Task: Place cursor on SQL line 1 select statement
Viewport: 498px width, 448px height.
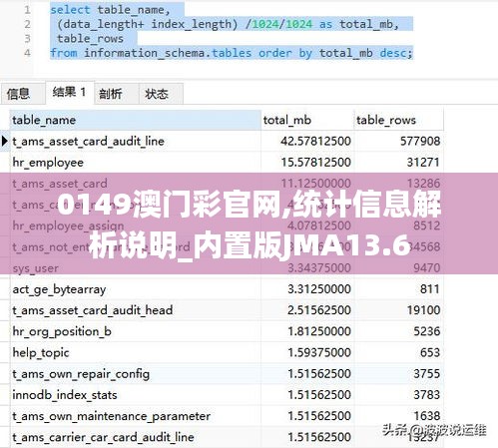Action: pyautogui.click(x=110, y=10)
